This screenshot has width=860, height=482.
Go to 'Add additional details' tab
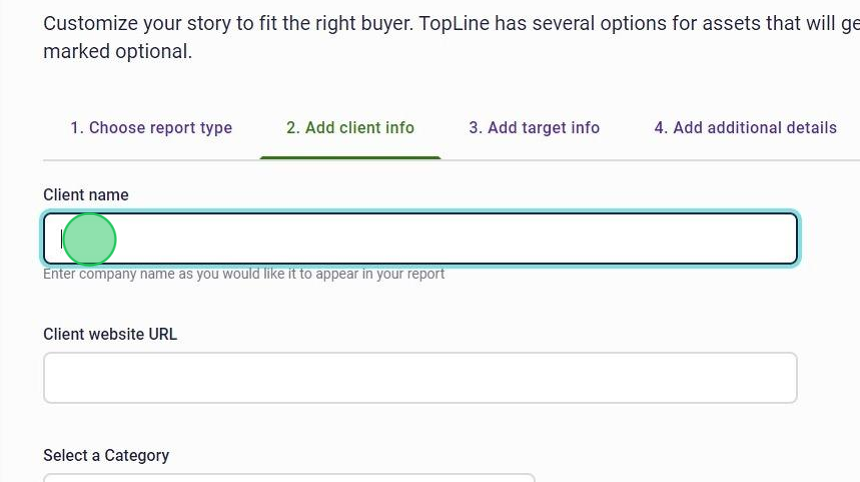coord(745,128)
